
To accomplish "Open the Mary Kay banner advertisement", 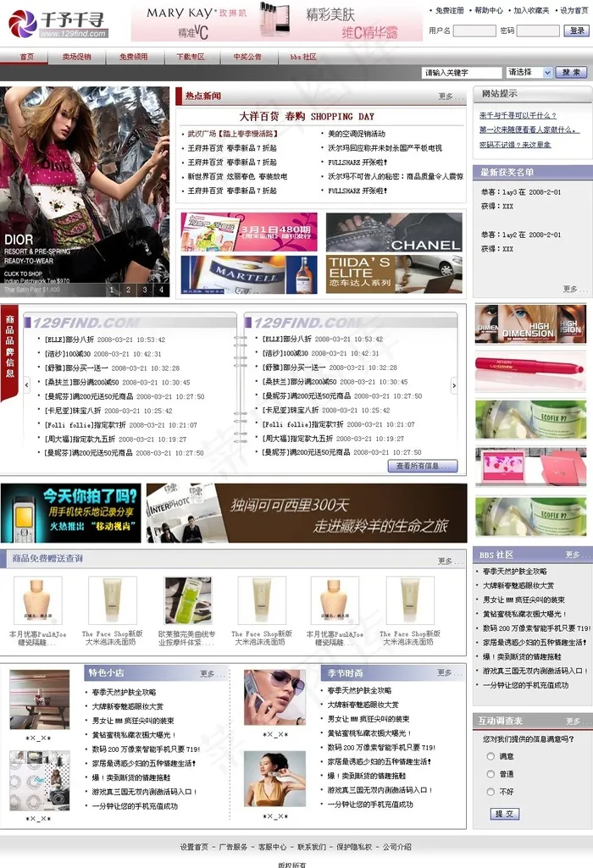I will pyautogui.click(x=277, y=21).
